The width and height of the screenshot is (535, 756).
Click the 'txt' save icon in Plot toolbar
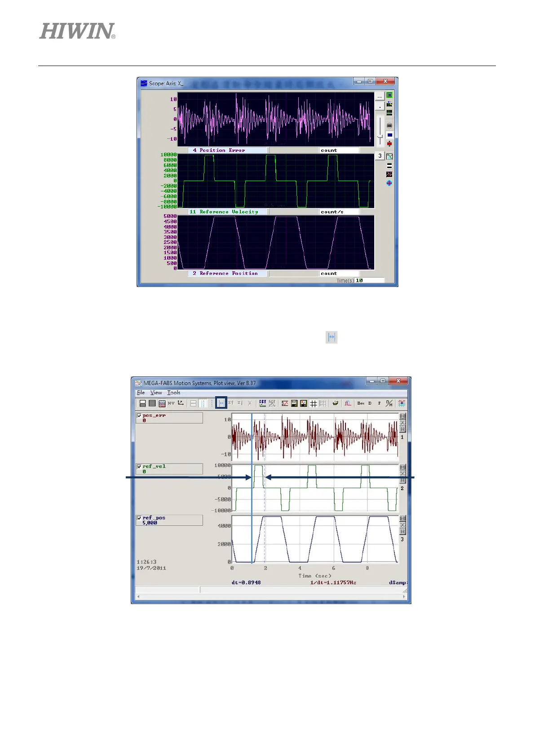294,403
